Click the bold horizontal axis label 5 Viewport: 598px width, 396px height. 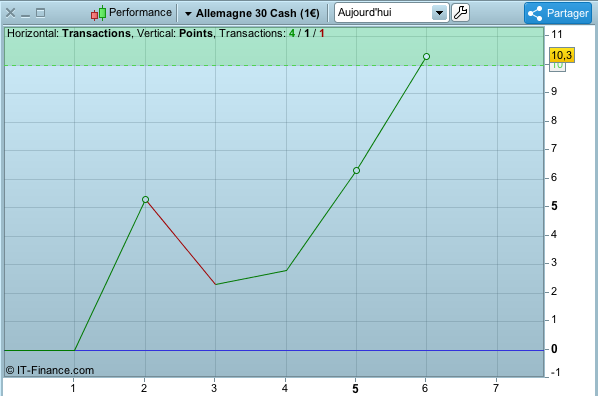pos(355,389)
